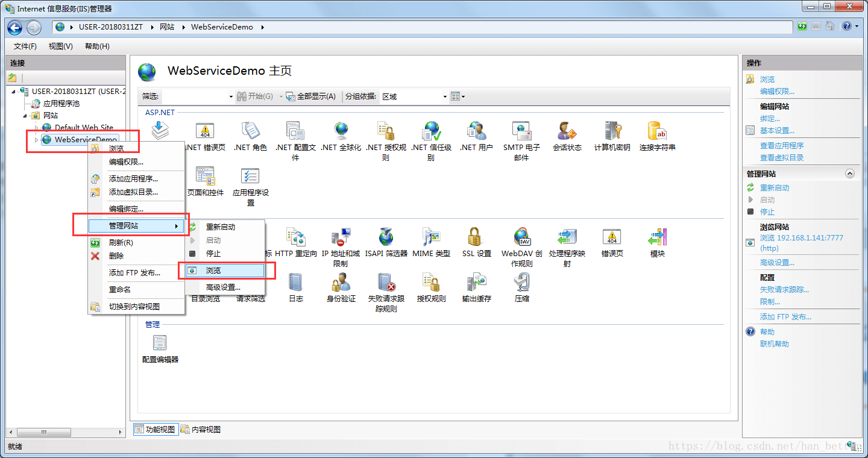Image resolution: width=868 pixels, height=458 pixels.
Task: Click the help icon in the address toolbar
Action: 847,26
